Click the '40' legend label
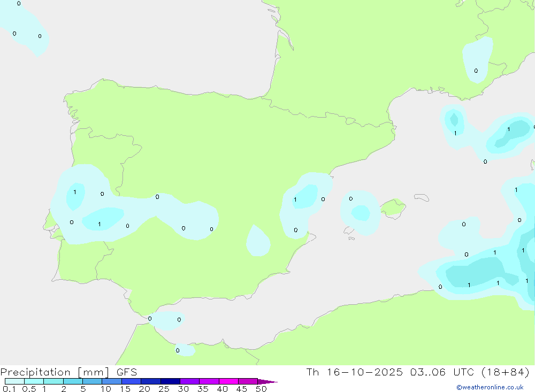Screen dimensions: 535x392 pos(222,389)
